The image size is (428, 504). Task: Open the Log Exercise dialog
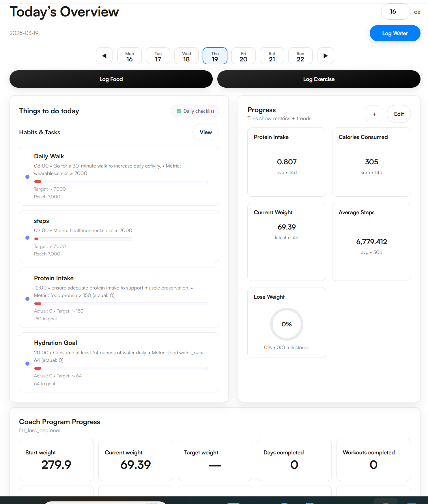[319, 79]
